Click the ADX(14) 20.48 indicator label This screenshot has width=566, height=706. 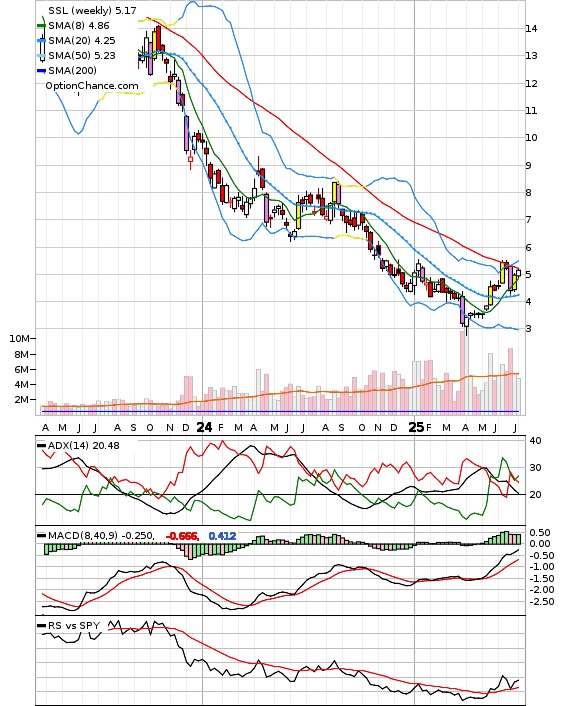84,446
